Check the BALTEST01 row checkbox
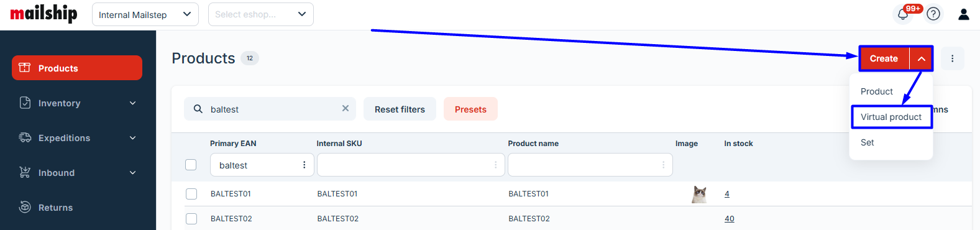Viewport: 980px width, 230px height. [x=191, y=194]
